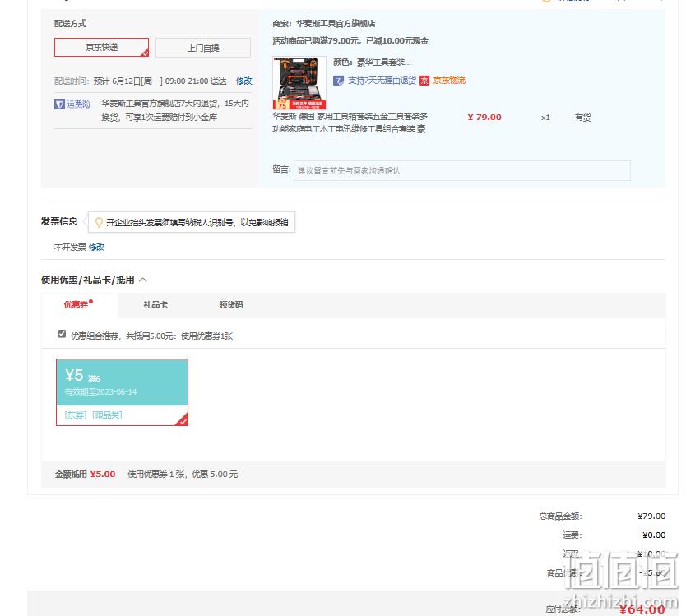This screenshot has width=686, height=616.
Task: Click the 京东物流 label
Action: coord(449,81)
